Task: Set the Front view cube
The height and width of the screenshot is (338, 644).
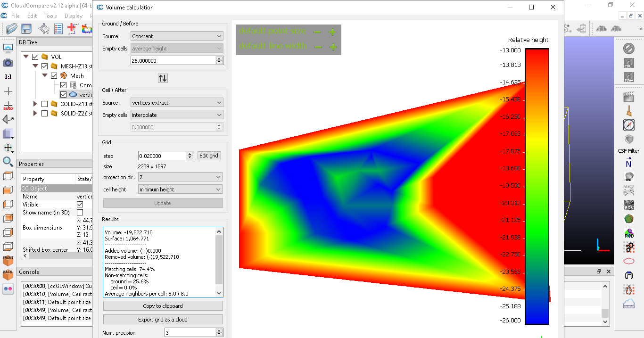Action: (8, 260)
